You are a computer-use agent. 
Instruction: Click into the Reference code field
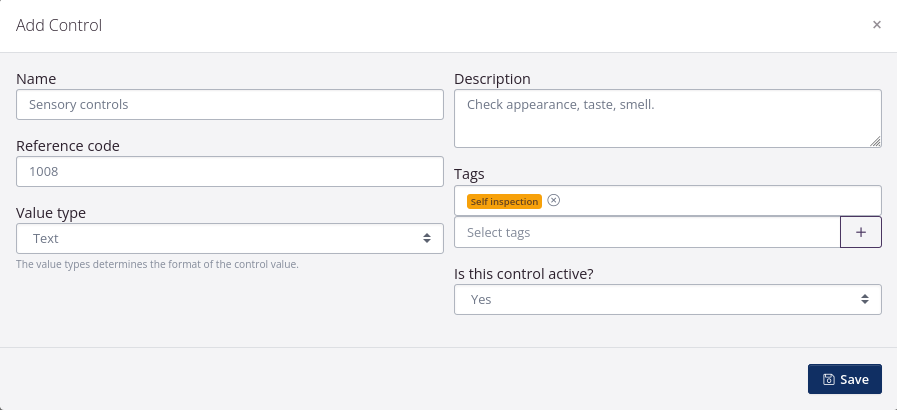pos(229,172)
